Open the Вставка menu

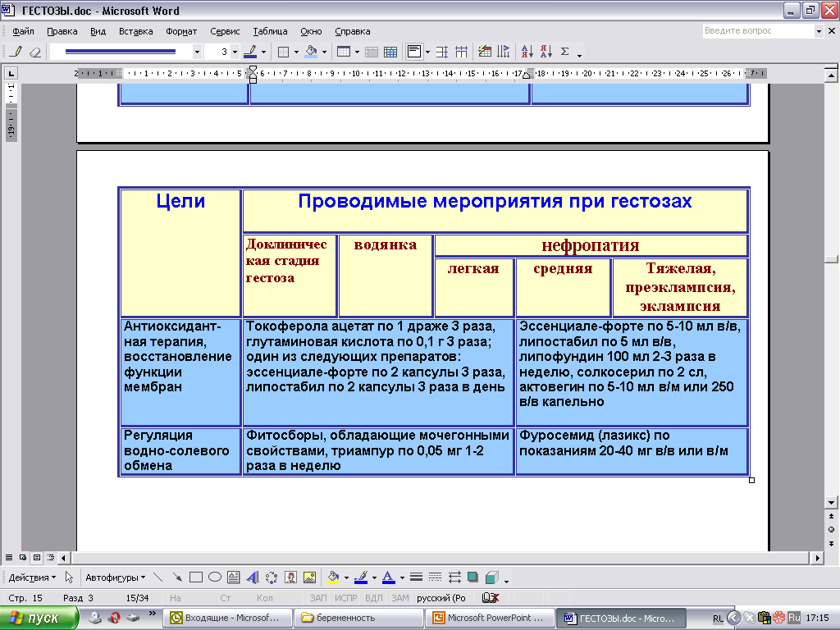pos(135,31)
